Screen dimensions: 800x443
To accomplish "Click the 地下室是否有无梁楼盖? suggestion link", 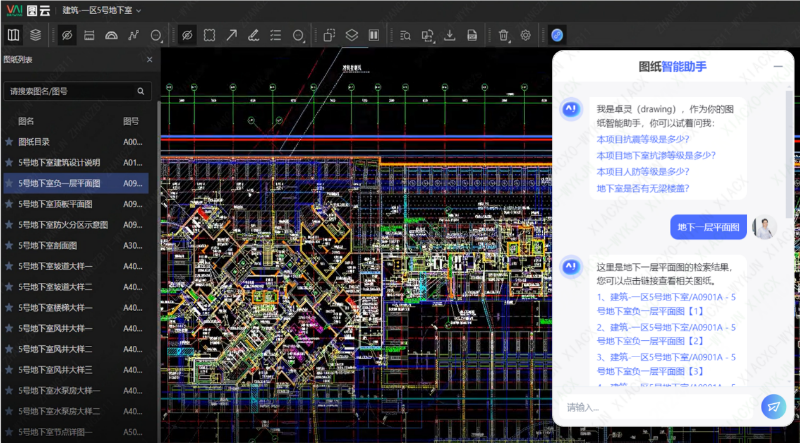I will point(642,188).
